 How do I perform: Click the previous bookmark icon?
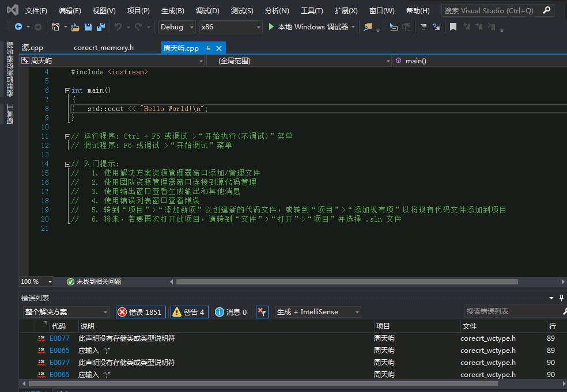point(467,26)
